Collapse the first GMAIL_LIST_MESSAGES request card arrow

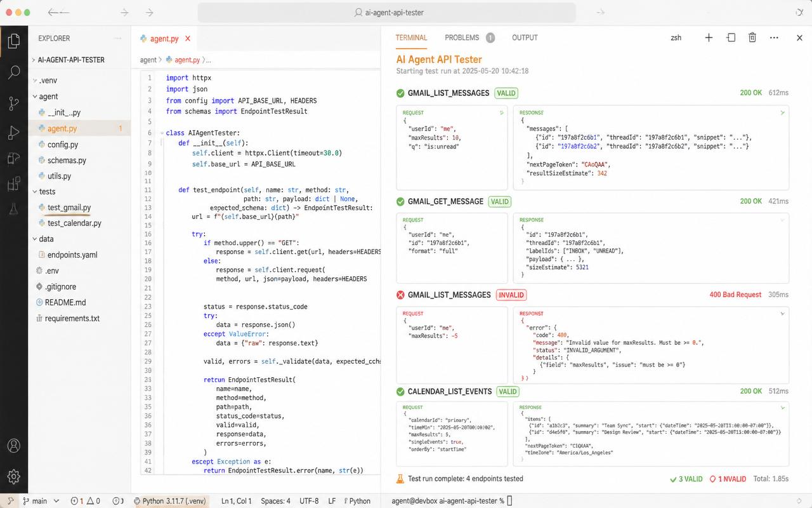click(502, 112)
